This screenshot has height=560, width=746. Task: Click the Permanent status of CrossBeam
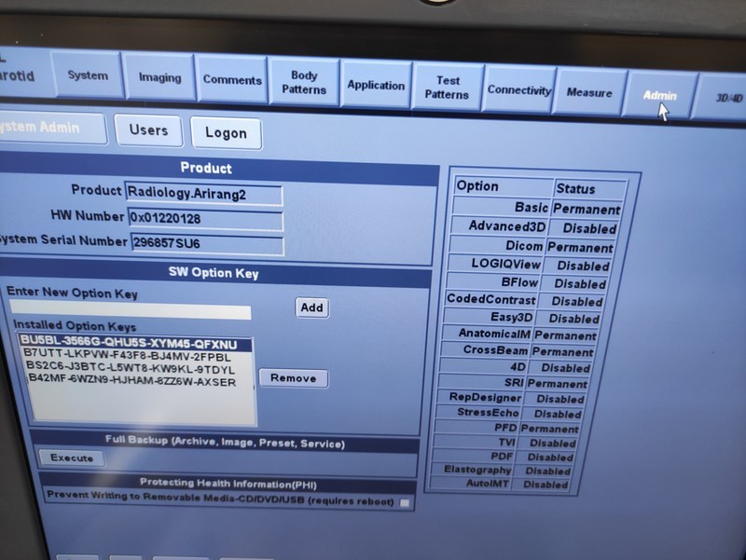pos(562,352)
